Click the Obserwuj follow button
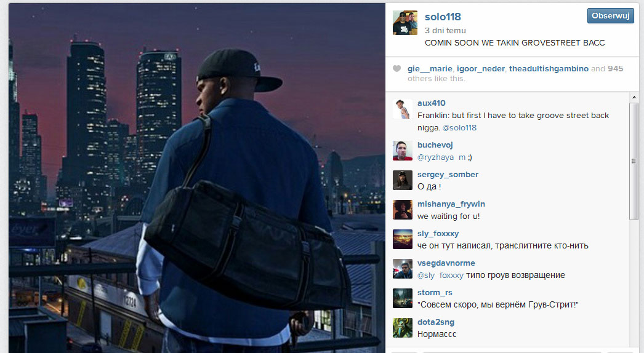Image resolution: width=644 pixels, height=353 pixels. (x=610, y=15)
